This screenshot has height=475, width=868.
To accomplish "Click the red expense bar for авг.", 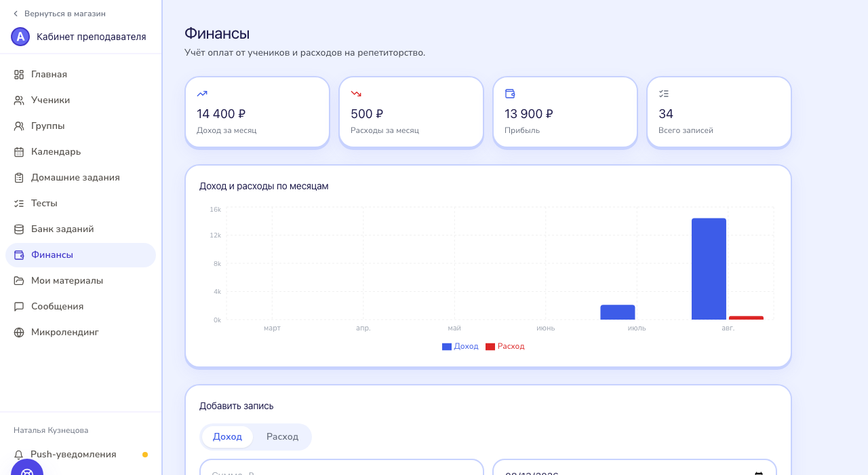I will click(x=746, y=318).
